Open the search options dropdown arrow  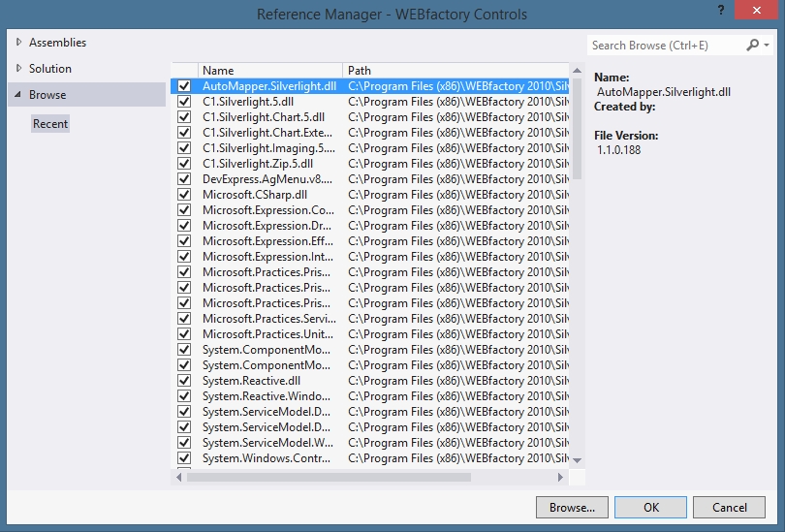click(x=767, y=46)
